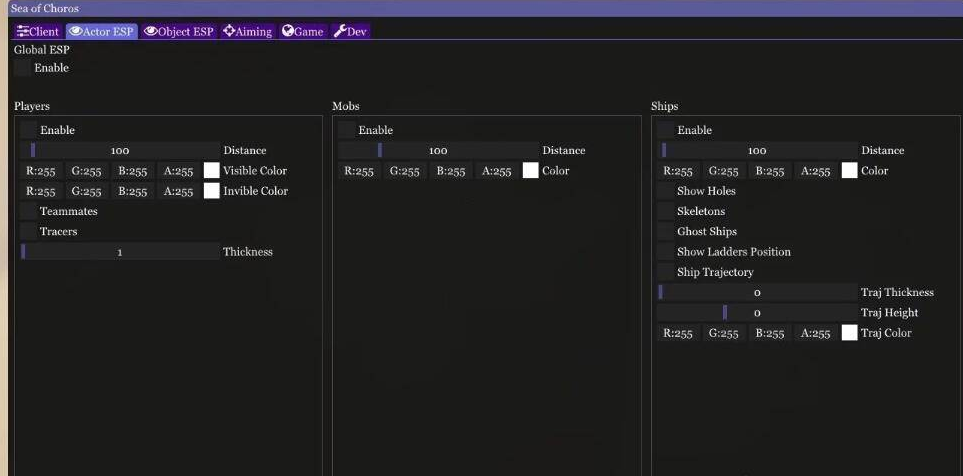The height and width of the screenshot is (476, 963).
Task: Click Mobs Color R:255 field
Action: click(x=359, y=171)
